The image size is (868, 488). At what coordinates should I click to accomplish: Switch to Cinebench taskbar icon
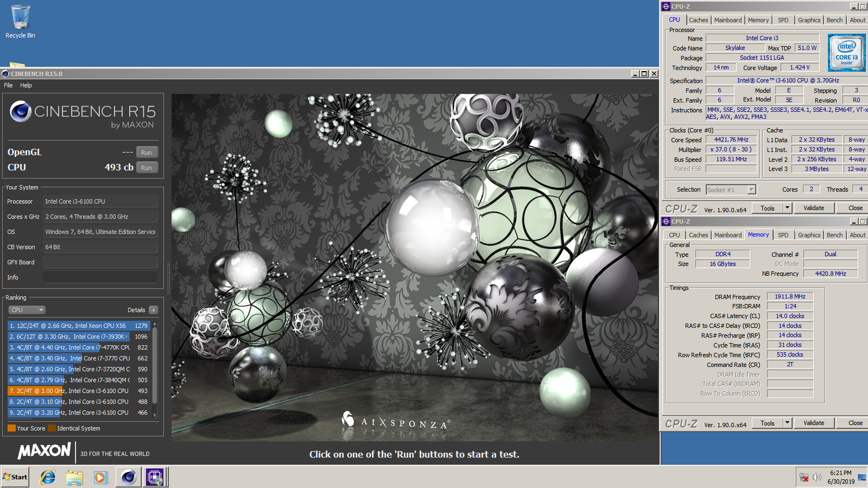[128, 477]
